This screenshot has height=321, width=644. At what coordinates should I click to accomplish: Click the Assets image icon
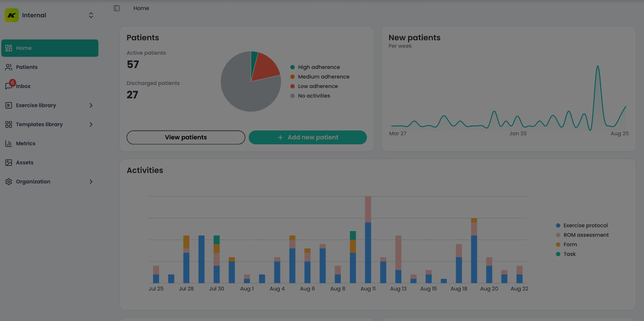[x=8, y=163]
